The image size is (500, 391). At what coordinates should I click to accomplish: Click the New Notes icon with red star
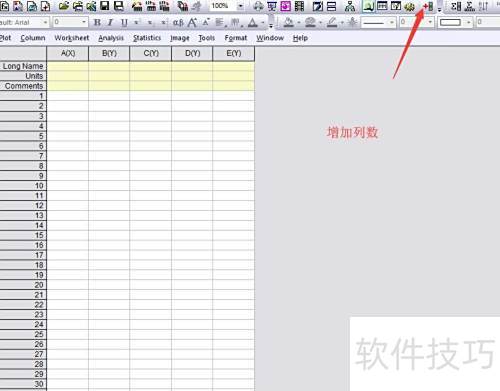[x=45, y=6]
